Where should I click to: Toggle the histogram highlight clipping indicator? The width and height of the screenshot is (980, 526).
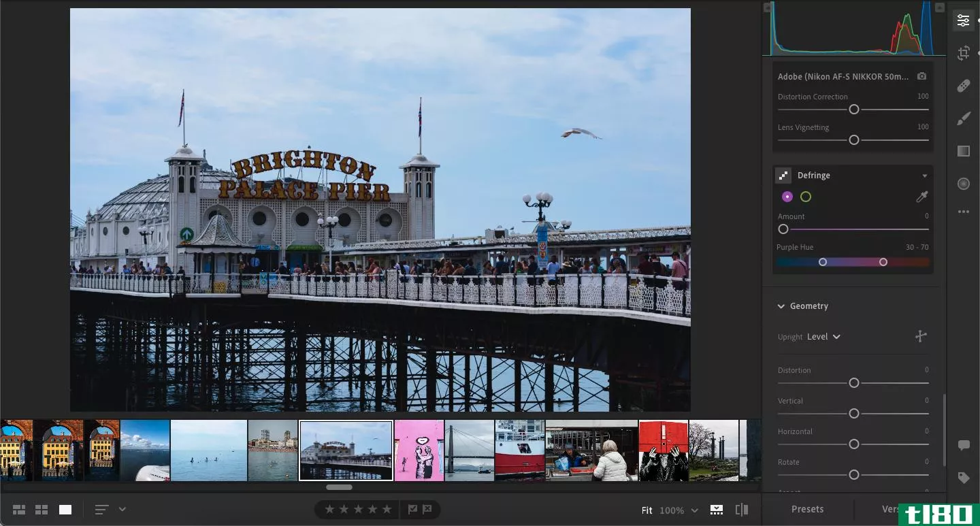click(941, 7)
